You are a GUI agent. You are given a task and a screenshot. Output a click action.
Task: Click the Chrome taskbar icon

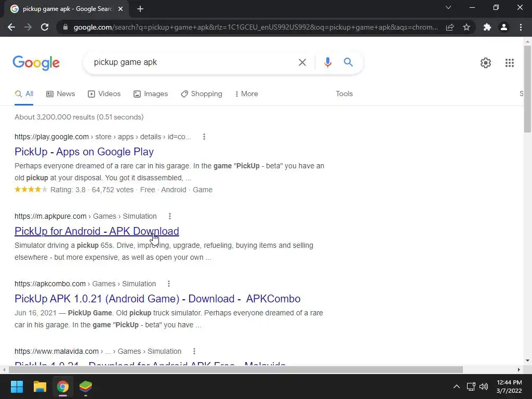[x=62, y=387]
